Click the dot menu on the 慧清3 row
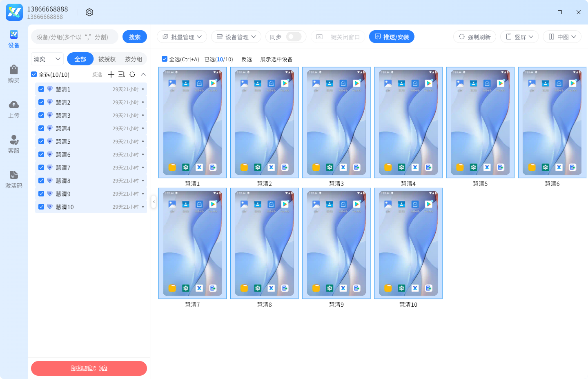The height and width of the screenshot is (379, 588). (x=143, y=115)
